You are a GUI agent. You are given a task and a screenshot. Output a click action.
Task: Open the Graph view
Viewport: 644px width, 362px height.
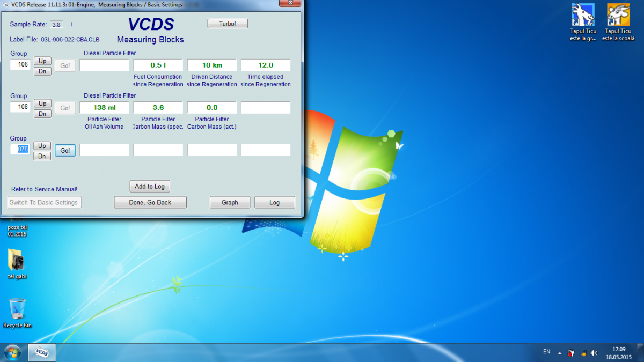(x=230, y=202)
